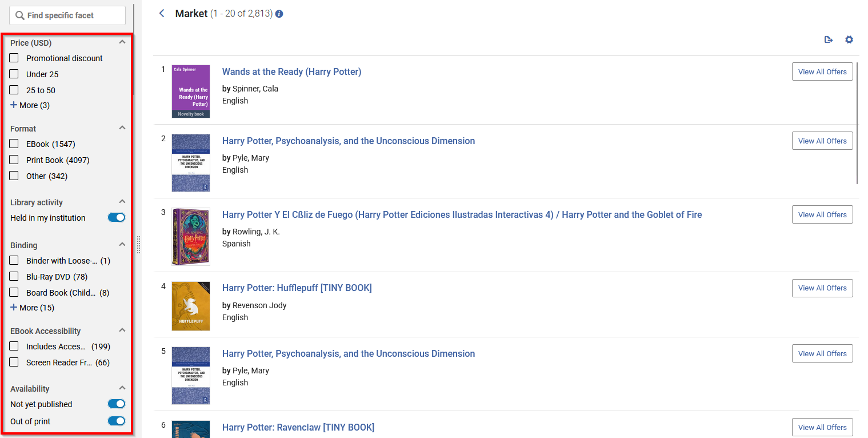This screenshot has width=868, height=438.
Task: Toggle the Held in my institution switch
Action: pos(116,217)
